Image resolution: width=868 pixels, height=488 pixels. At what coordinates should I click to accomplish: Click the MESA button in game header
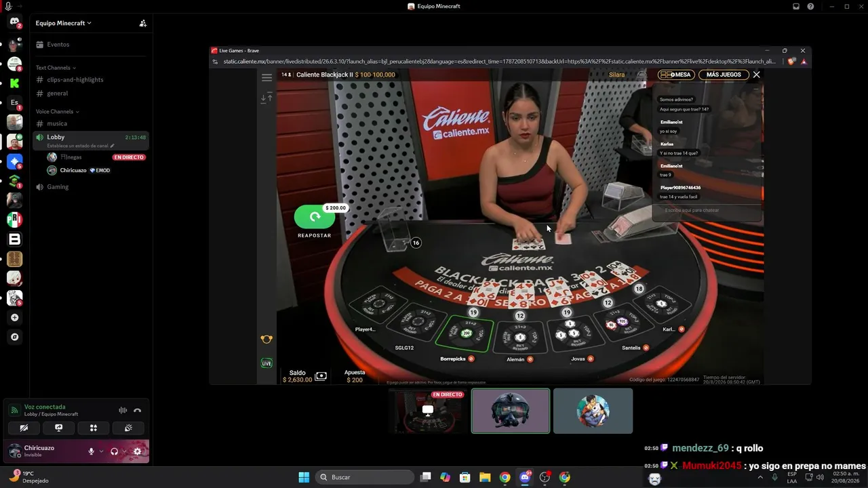click(676, 75)
